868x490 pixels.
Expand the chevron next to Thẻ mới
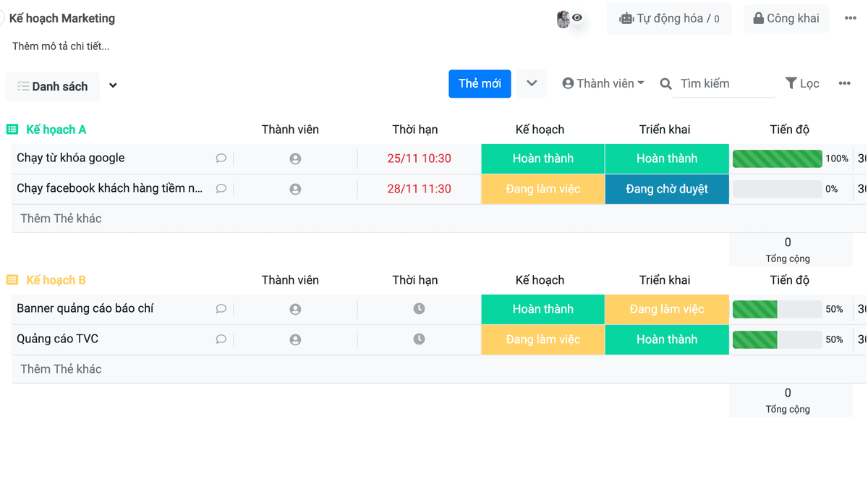pyautogui.click(x=532, y=84)
